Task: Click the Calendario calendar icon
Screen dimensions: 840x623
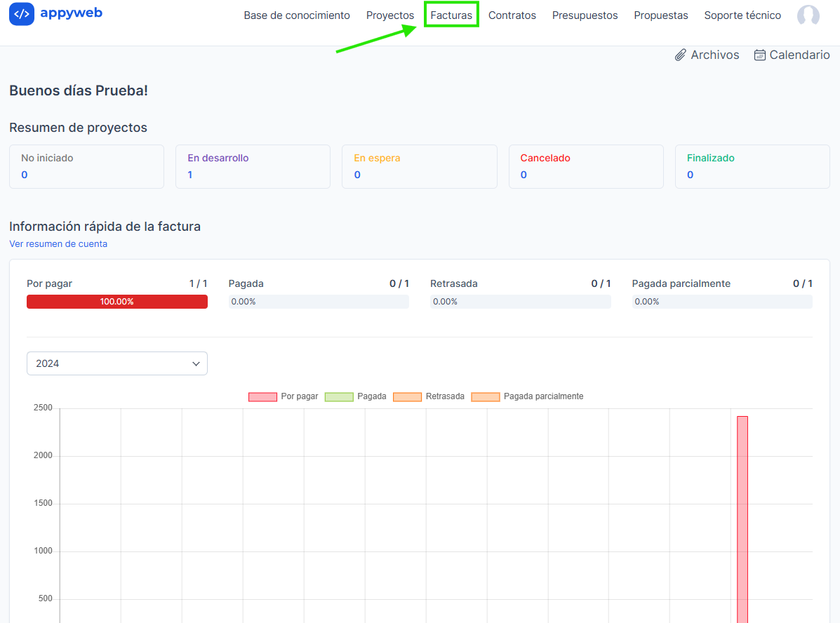Action: click(759, 55)
